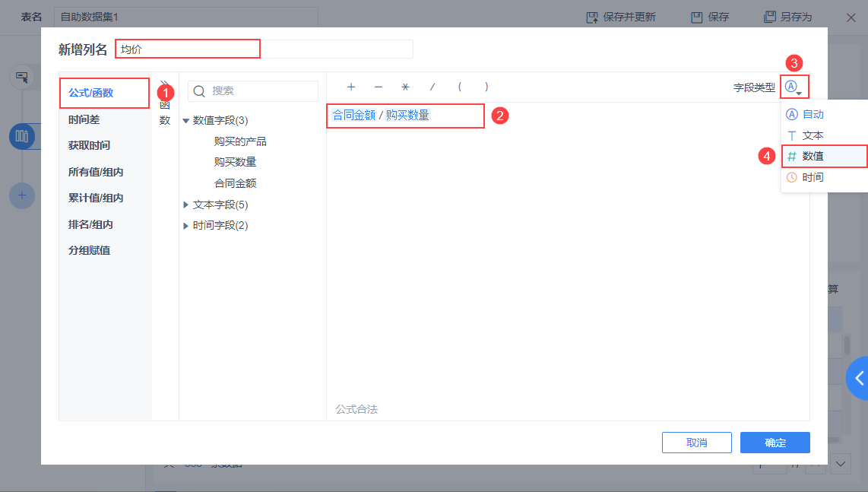Screen dimensions: 868x492
Task: Expand the 文本字段(5) field group
Action: (x=219, y=204)
